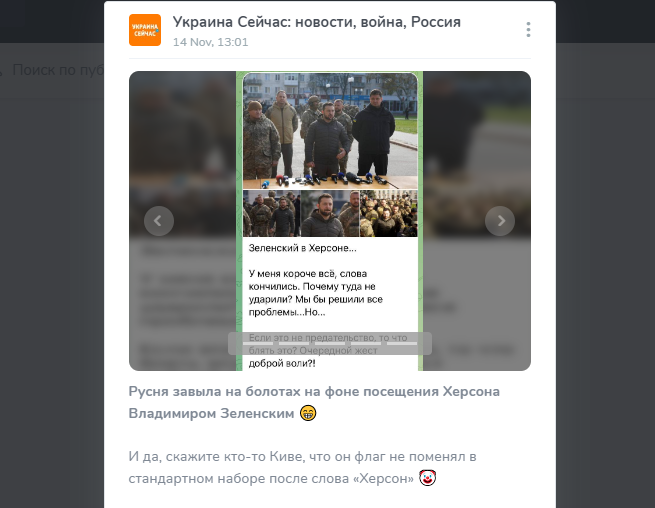Open the Украина Сейчас channel title link
This screenshot has width=655, height=508.
pos(317,22)
